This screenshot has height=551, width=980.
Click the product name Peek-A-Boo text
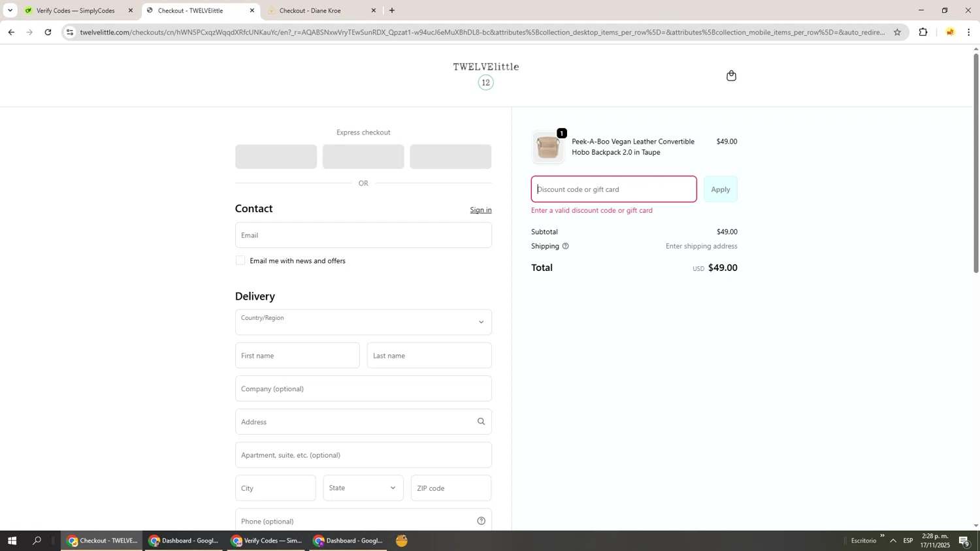pyautogui.click(x=633, y=147)
